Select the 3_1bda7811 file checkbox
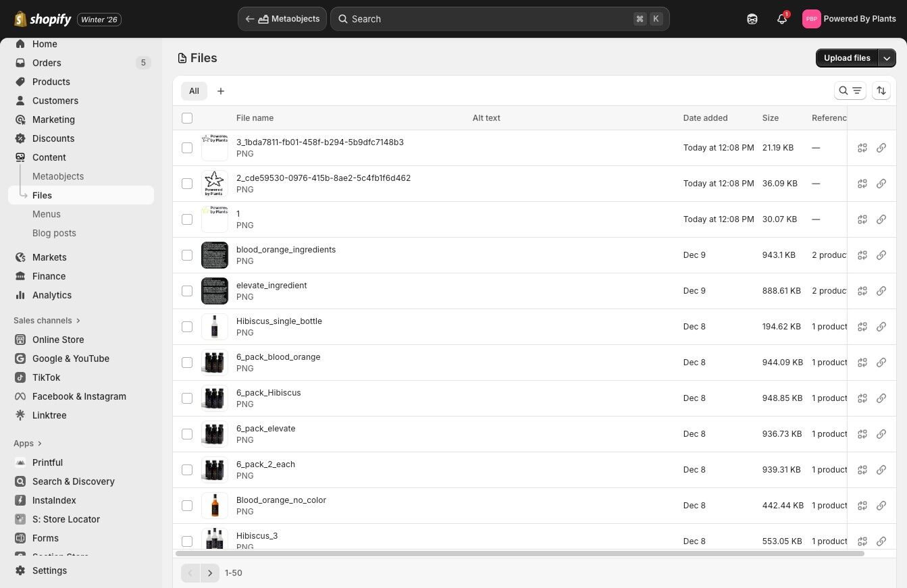 coord(187,148)
